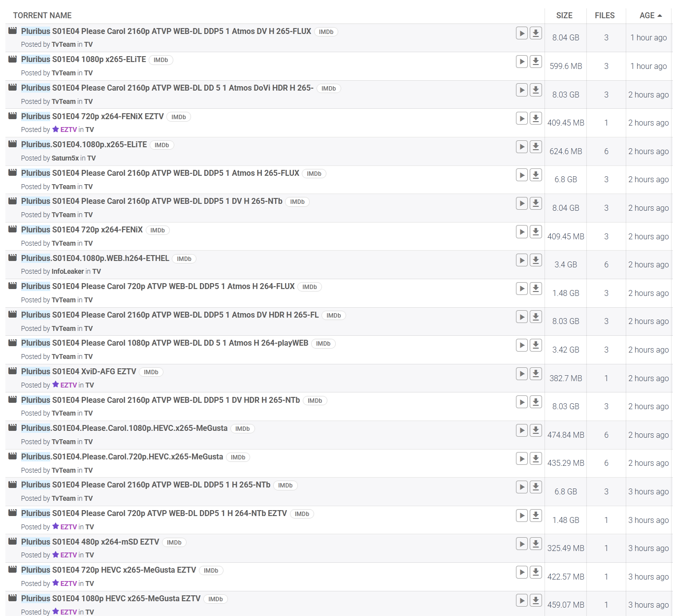The height and width of the screenshot is (616, 673).
Task: Open the Pluribus.S01E04.Please.Carol.1080p.HEVC.x265-MeGusta title
Action: click(x=125, y=428)
